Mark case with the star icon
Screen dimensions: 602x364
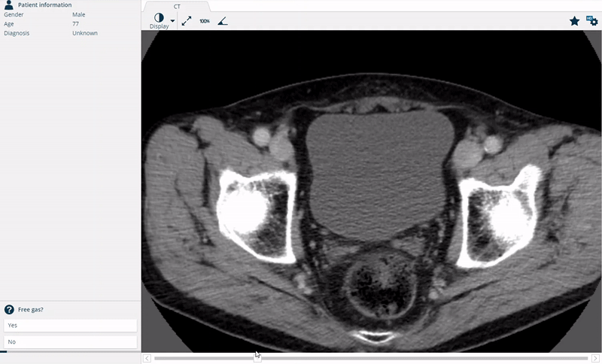(x=574, y=21)
